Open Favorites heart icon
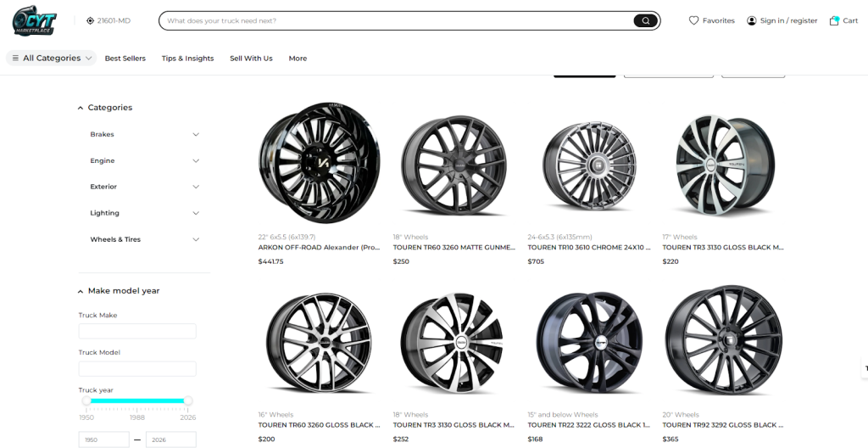Screen dimensions: 868x448 (693, 20)
